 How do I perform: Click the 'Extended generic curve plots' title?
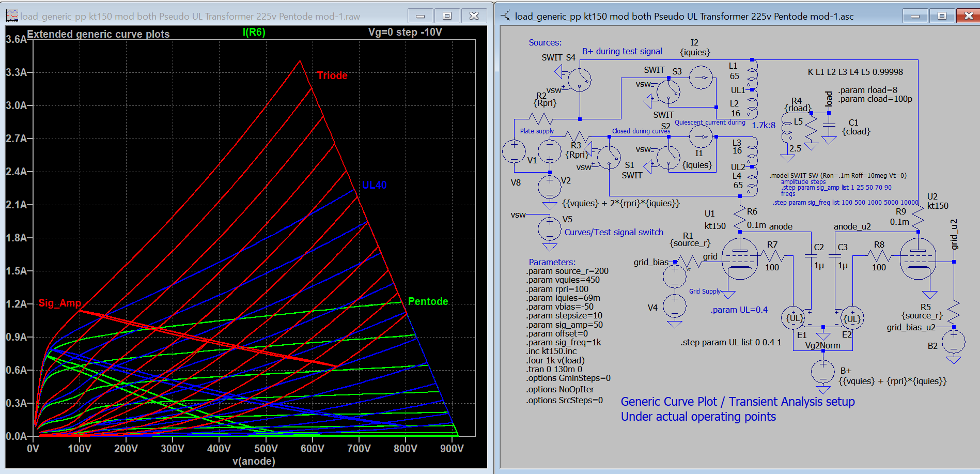click(x=98, y=34)
